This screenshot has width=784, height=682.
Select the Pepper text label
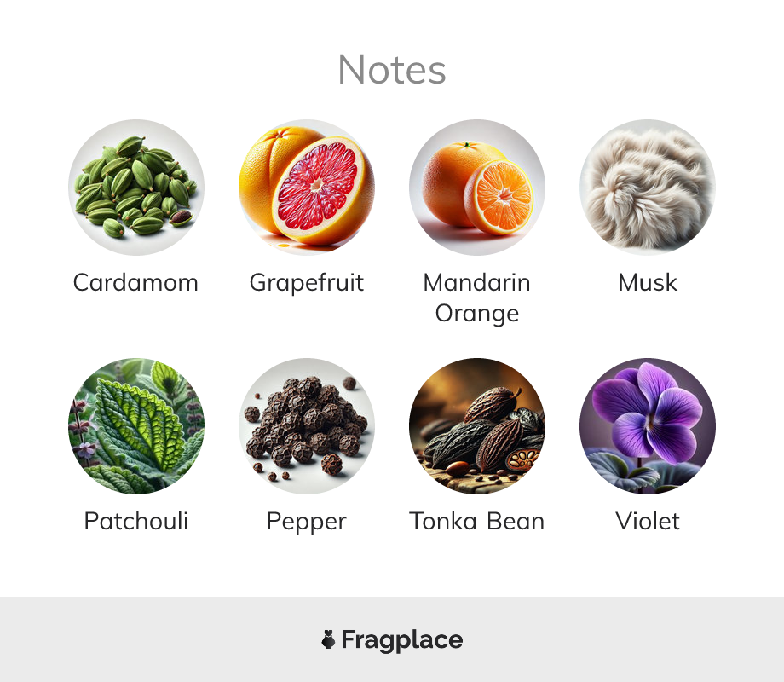pos(307,523)
